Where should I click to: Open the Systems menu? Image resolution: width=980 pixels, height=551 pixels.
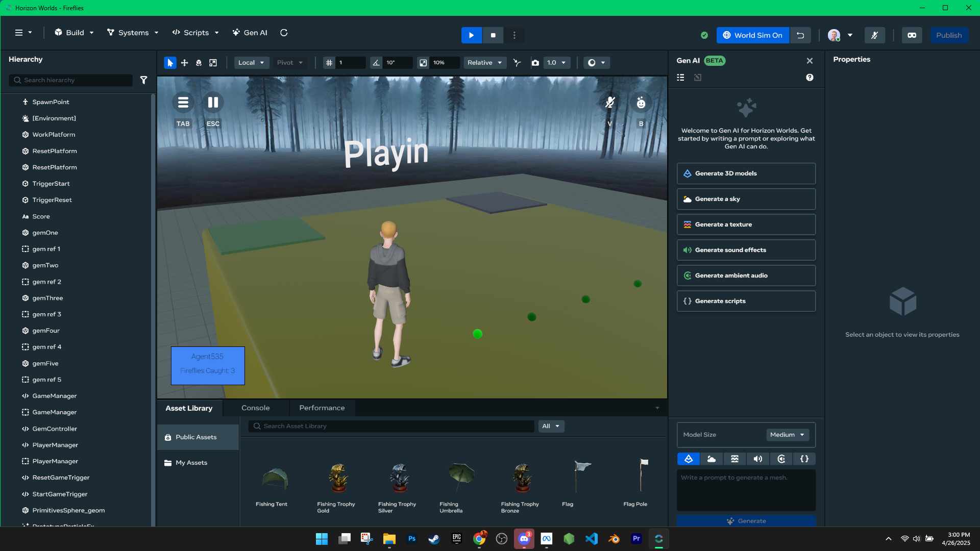click(133, 33)
